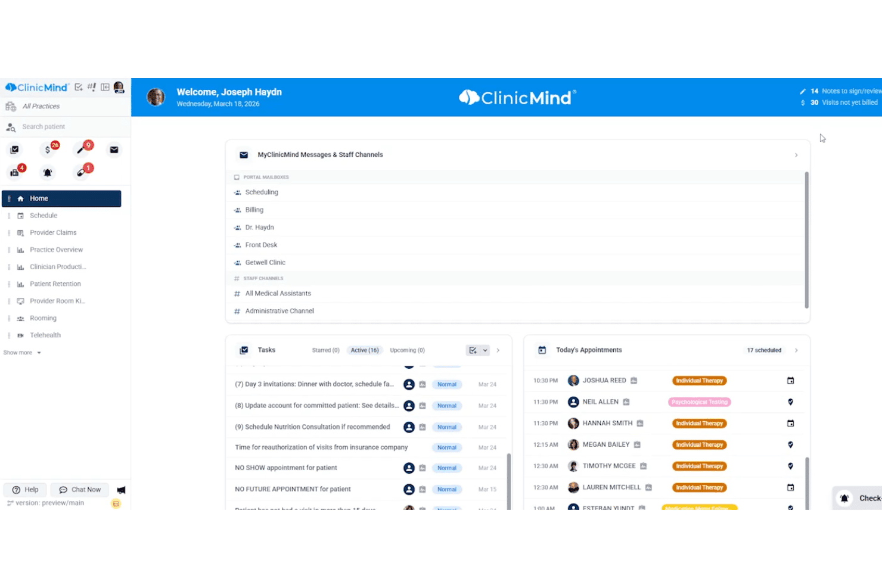Click the Search patient field
The width and height of the screenshot is (882, 588).
[x=66, y=127]
